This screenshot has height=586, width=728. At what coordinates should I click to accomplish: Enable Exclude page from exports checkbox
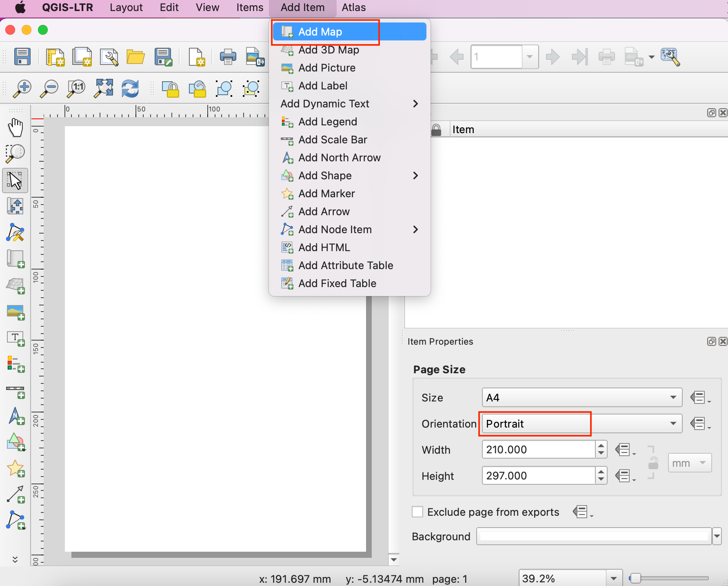tap(417, 512)
